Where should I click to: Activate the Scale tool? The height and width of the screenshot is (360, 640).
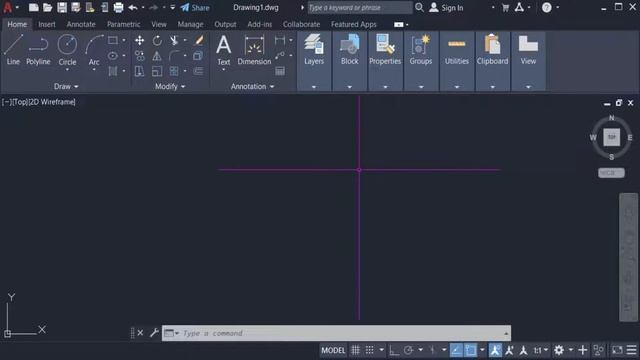tap(157, 71)
